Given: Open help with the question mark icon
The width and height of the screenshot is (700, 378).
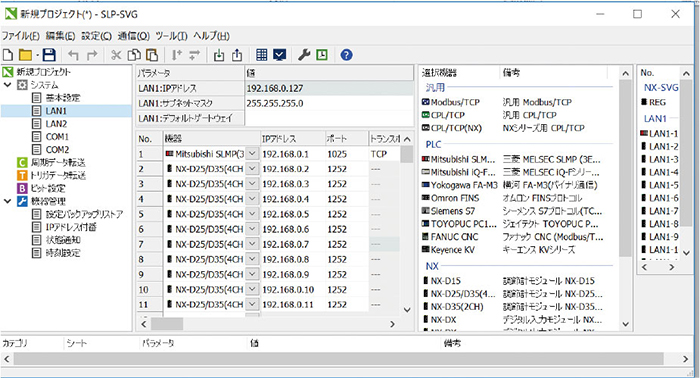Looking at the screenshot, I should [346, 55].
